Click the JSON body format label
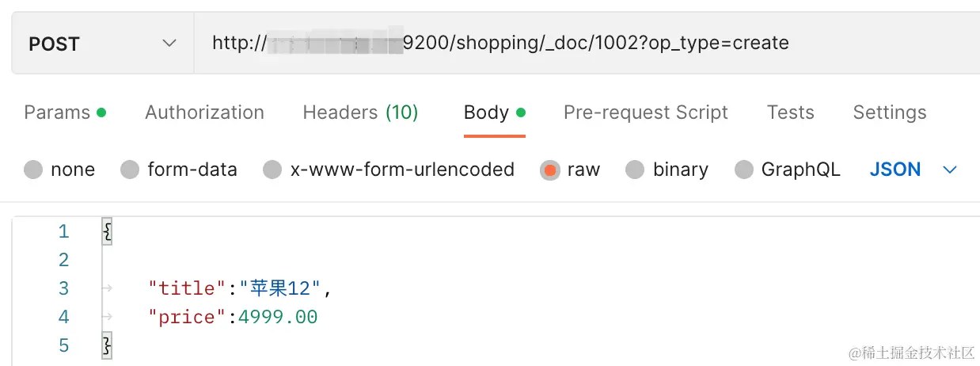The image size is (980, 366). pyautogui.click(x=895, y=170)
